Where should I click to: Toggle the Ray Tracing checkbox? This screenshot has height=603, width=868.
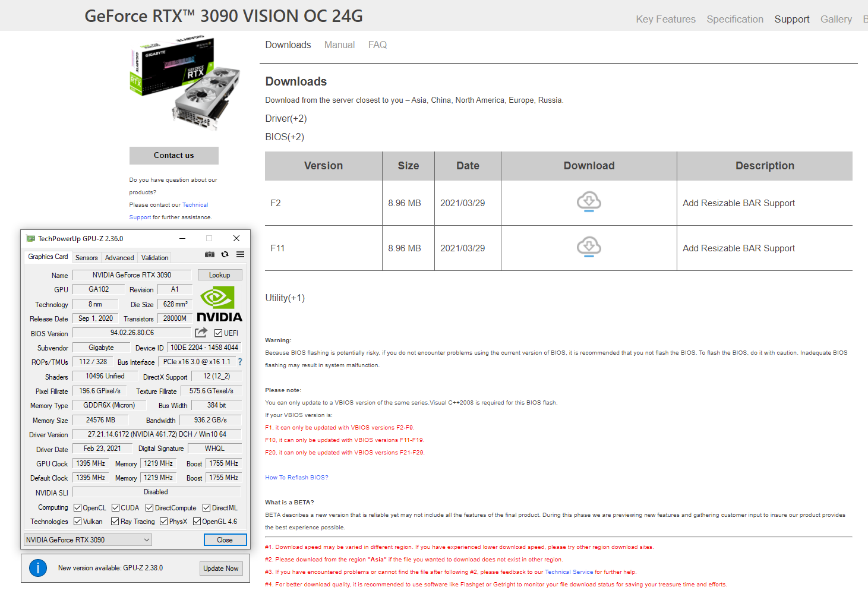115,522
